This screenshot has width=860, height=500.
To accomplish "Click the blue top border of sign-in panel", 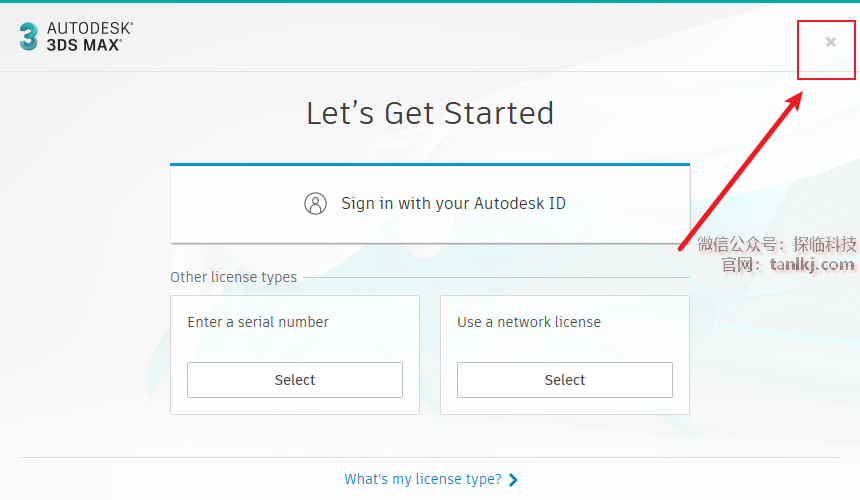I will [x=430, y=164].
